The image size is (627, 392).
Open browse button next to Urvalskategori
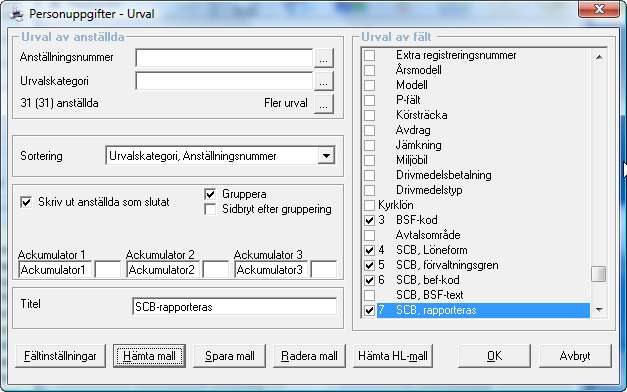click(323, 82)
